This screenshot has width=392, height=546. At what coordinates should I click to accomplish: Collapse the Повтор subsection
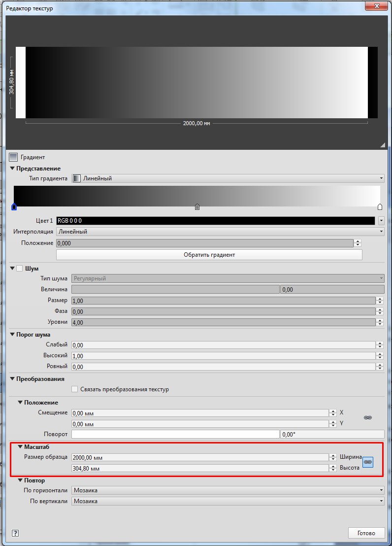(x=20, y=480)
